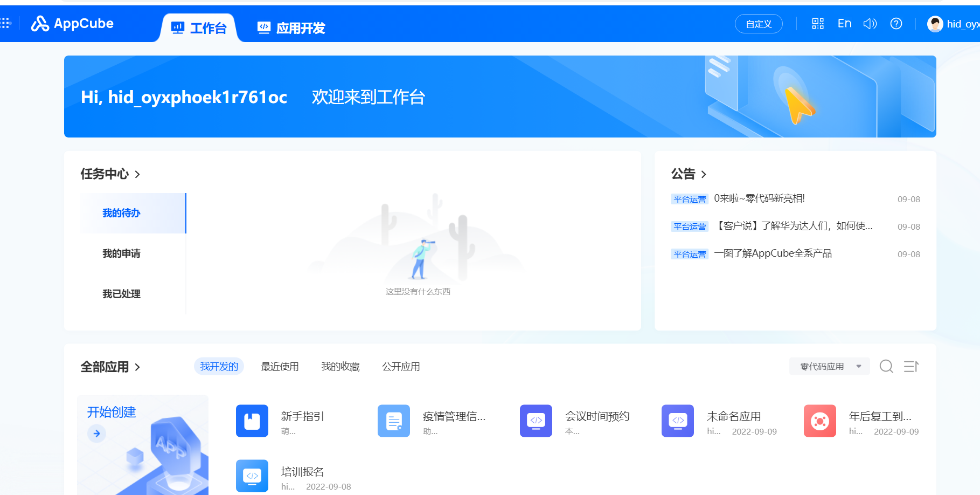Viewport: 980px width, 495px height.
Task: Select the 我开发的 filter tab
Action: click(219, 366)
